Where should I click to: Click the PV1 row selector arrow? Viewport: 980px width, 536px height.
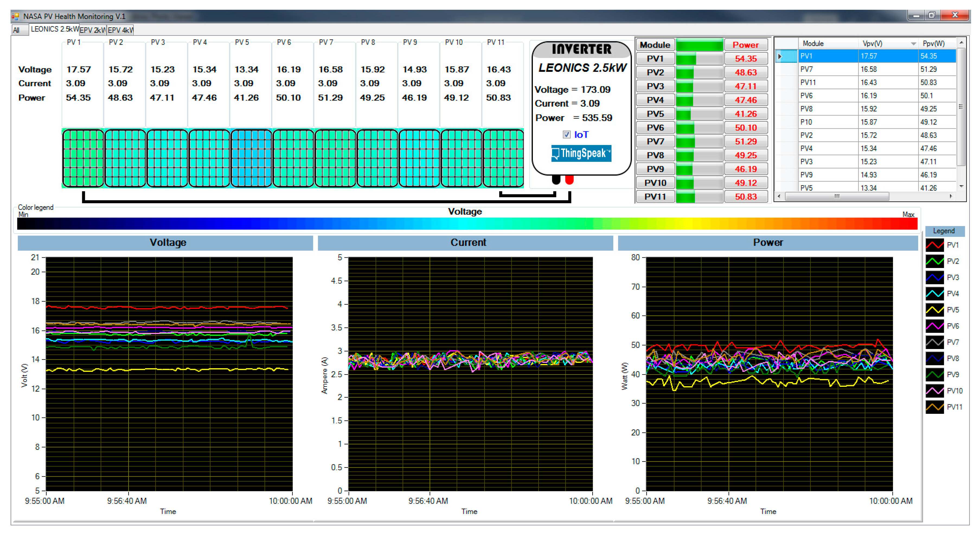[x=780, y=56]
